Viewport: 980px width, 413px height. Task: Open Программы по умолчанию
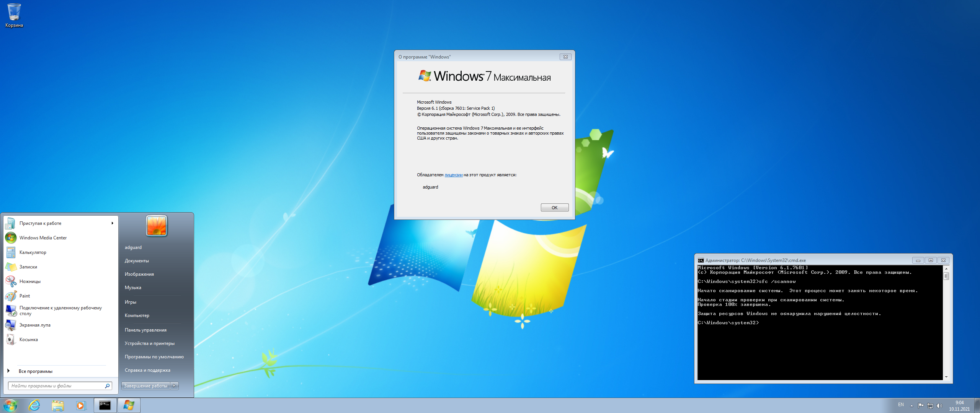click(154, 357)
